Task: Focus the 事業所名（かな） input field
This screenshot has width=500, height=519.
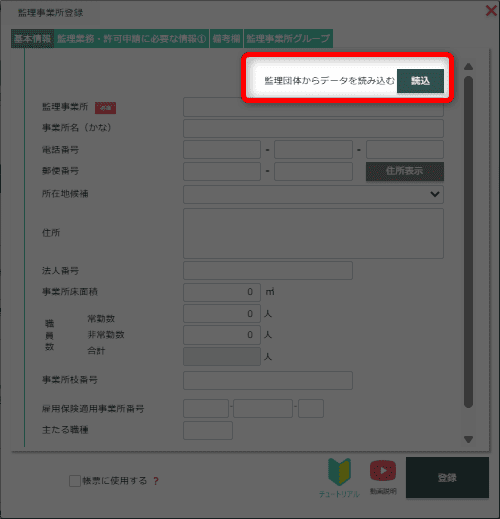Action: [313, 129]
